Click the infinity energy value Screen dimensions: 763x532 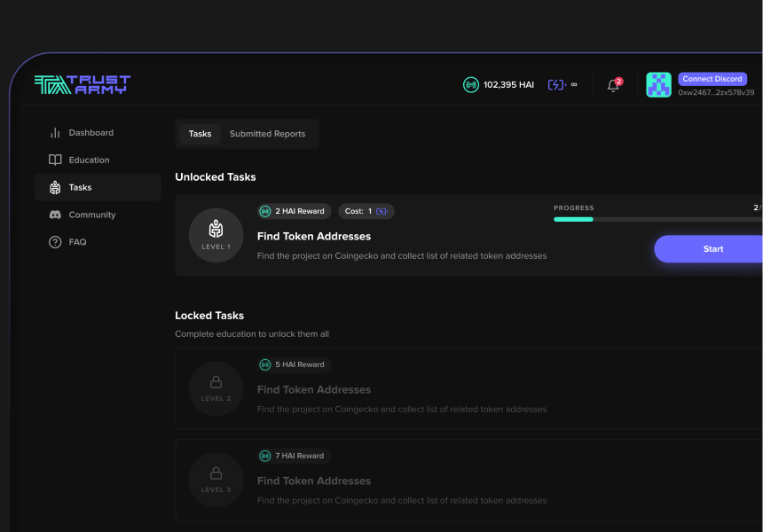(x=574, y=84)
